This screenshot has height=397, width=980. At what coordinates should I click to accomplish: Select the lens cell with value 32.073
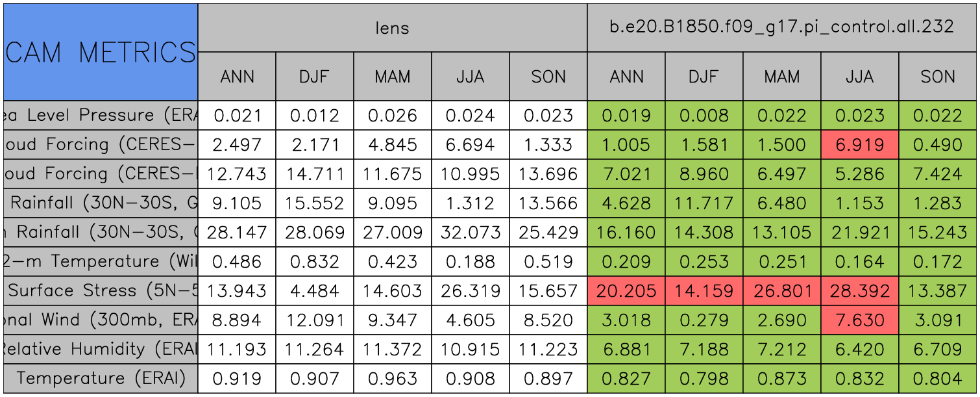point(471,233)
